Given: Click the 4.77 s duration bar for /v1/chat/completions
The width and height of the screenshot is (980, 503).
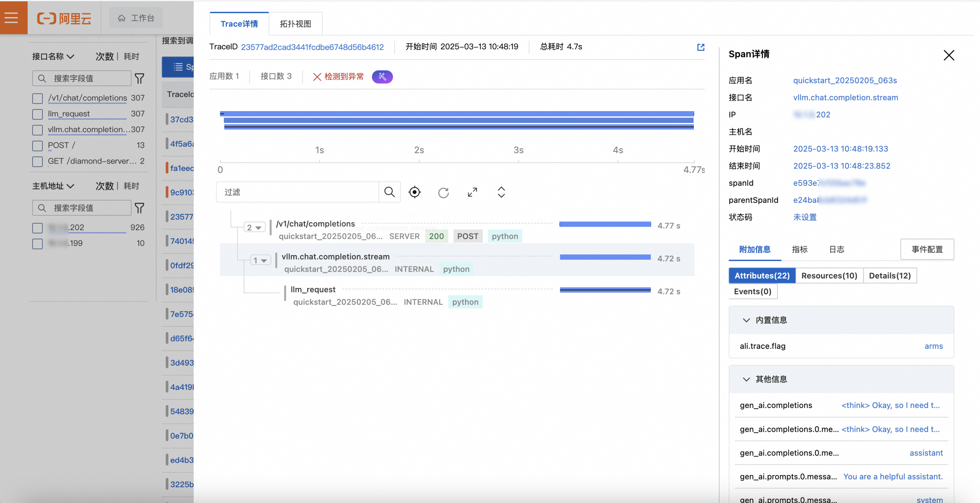Looking at the screenshot, I should (605, 224).
